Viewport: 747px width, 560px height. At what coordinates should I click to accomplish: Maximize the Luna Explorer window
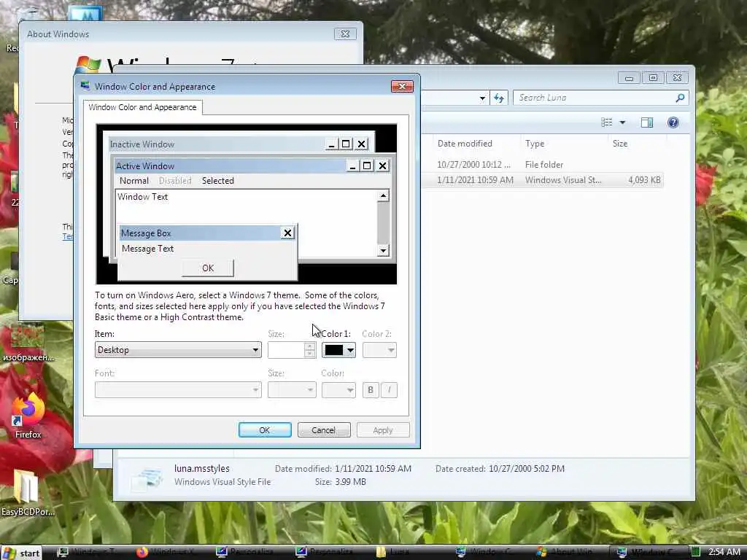point(653,77)
